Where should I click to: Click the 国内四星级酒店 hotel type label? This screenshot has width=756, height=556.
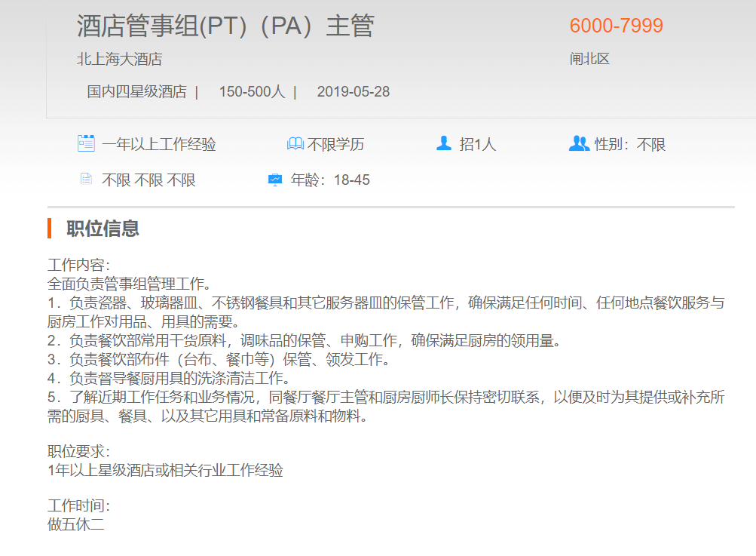coord(136,92)
